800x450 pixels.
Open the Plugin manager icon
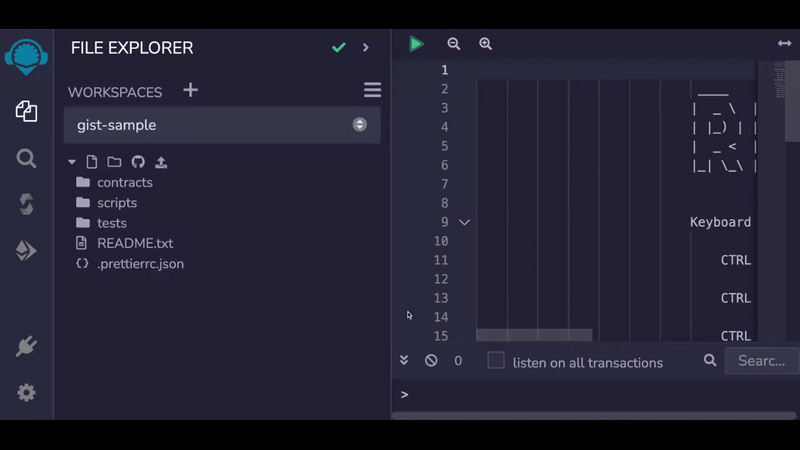click(27, 347)
